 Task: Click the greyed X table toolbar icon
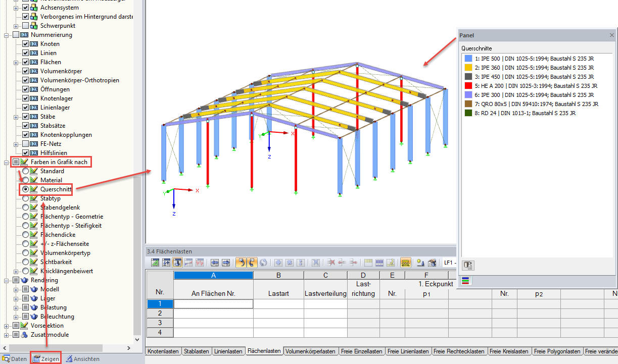click(315, 263)
